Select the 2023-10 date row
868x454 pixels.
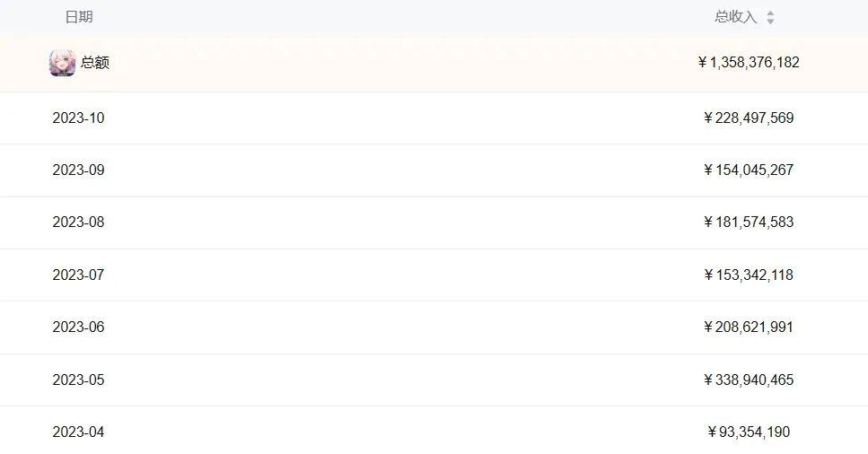78,118
